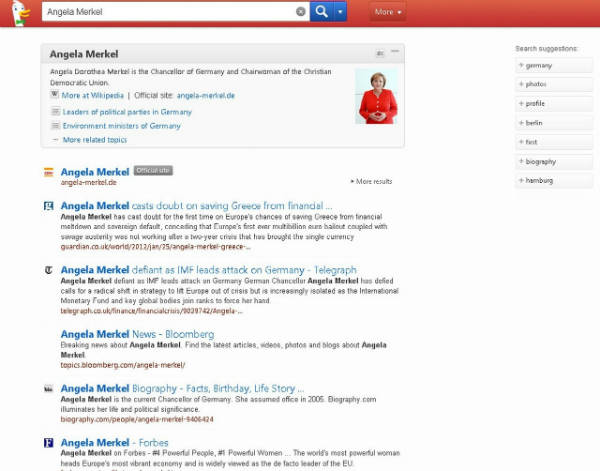This screenshot has width=600, height=471.
Task: Click the German flag favicon for angela-merkel.de
Action: (x=48, y=172)
